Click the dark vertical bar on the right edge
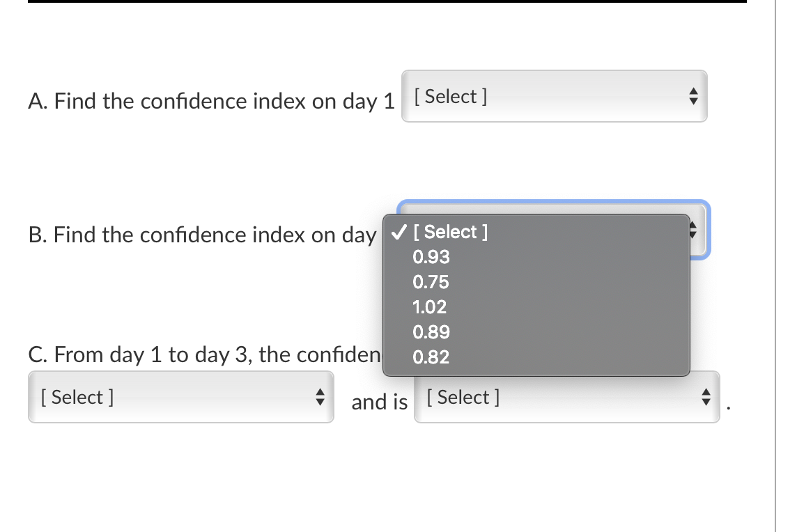This screenshot has width=797, height=532. pyautogui.click(x=775, y=265)
